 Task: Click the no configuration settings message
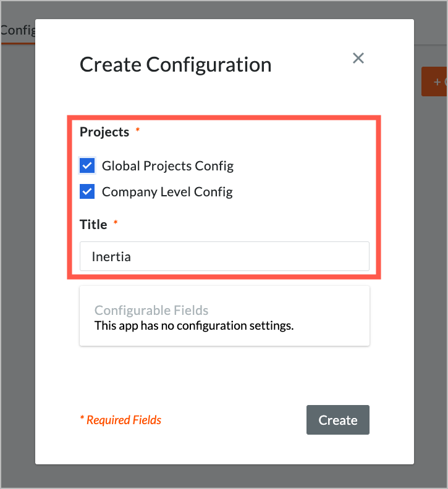point(194,325)
